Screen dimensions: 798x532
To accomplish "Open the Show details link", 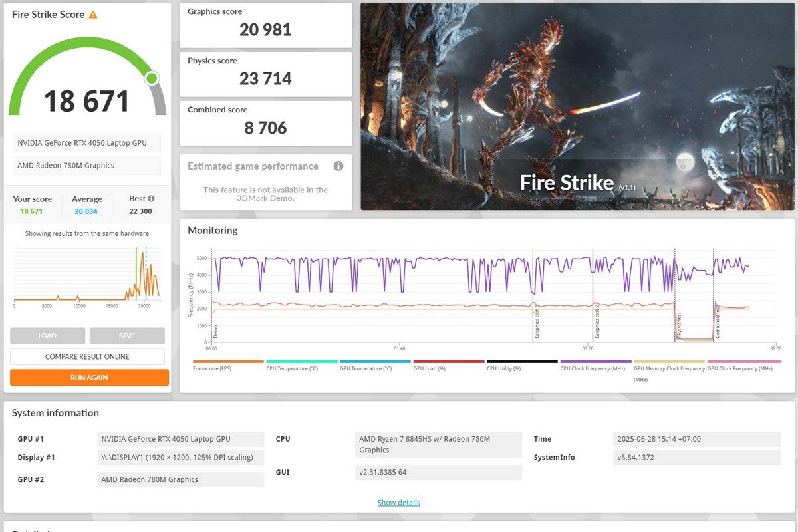I will point(399,502).
